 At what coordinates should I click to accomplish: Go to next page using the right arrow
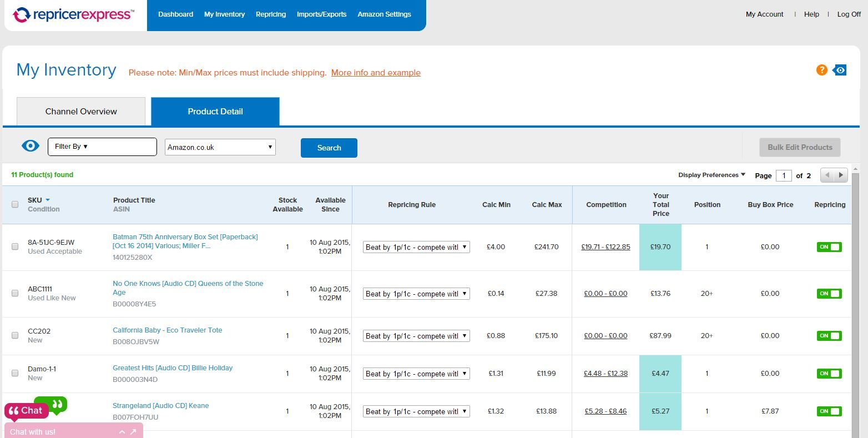point(841,175)
